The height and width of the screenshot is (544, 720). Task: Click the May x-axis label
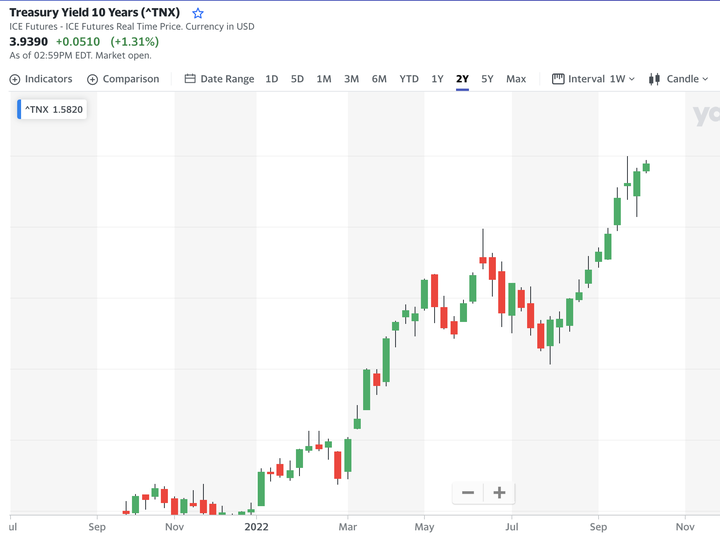tap(424, 527)
